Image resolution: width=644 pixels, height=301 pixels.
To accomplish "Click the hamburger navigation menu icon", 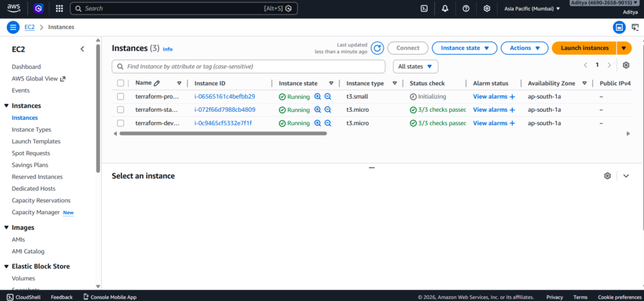I will (13, 27).
